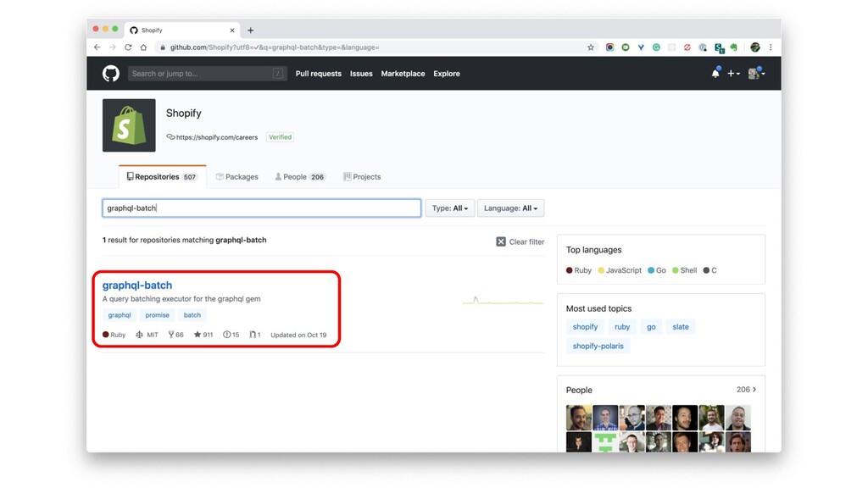Open the shopify.com/careers link
This screenshot has height=488, width=868.
pyautogui.click(x=216, y=137)
